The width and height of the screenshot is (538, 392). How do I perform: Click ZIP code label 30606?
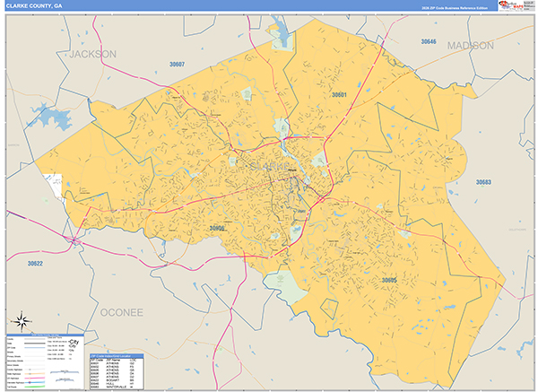tap(216, 228)
